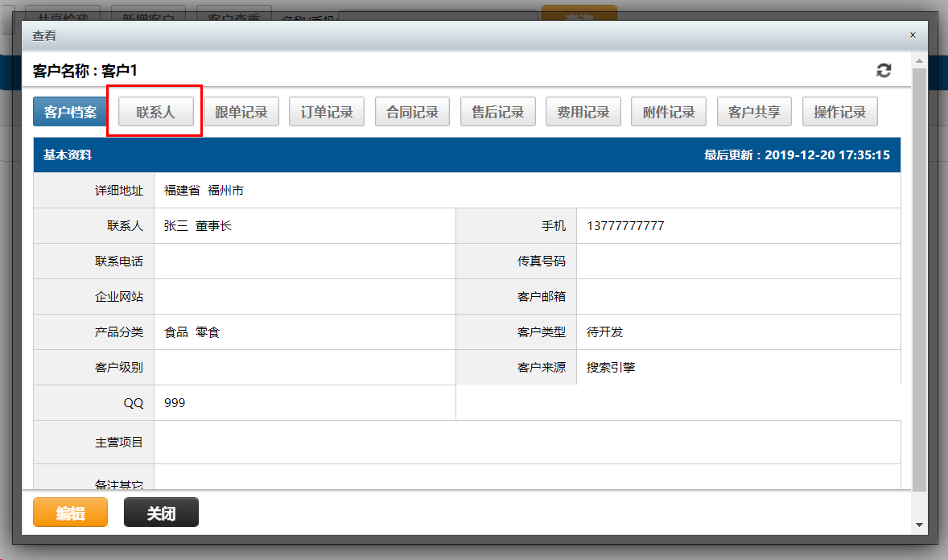Click the contact value 张三 董事长
The height and width of the screenshot is (560, 948).
[198, 225]
